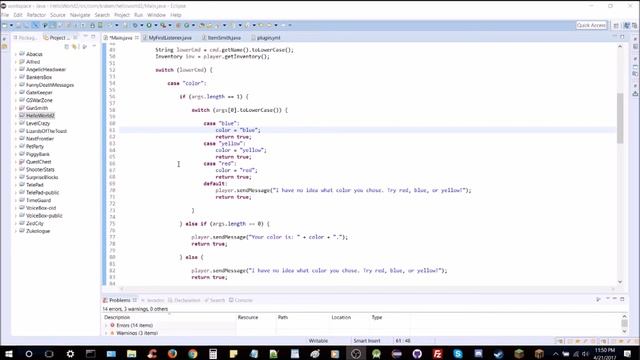Open the Refactor menu
The height and width of the screenshot is (360, 640).
36,15
